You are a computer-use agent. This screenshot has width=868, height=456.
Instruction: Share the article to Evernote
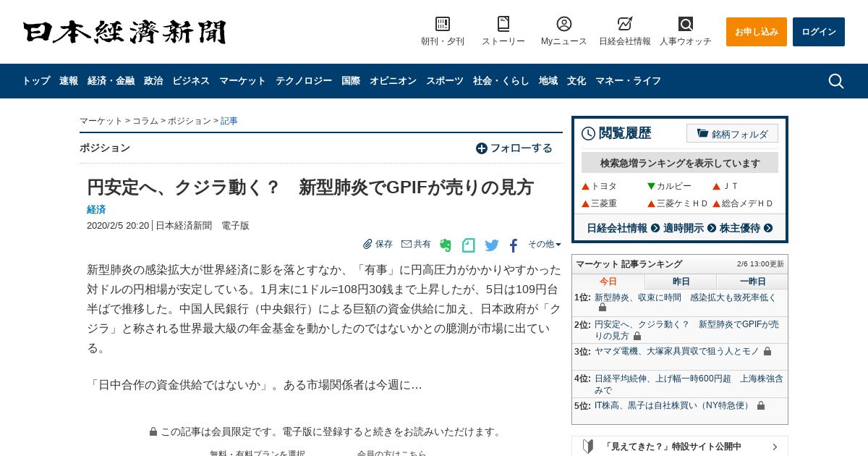coord(446,245)
